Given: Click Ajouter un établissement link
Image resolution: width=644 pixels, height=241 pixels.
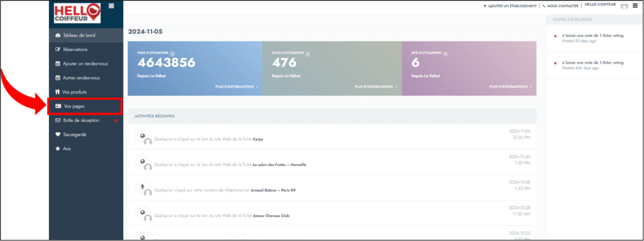Looking at the screenshot, I should click(509, 6).
